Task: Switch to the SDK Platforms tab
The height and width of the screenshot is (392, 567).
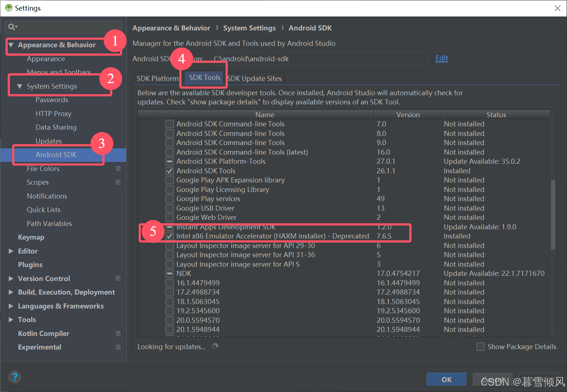Action: pyautogui.click(x=158, y=78)
